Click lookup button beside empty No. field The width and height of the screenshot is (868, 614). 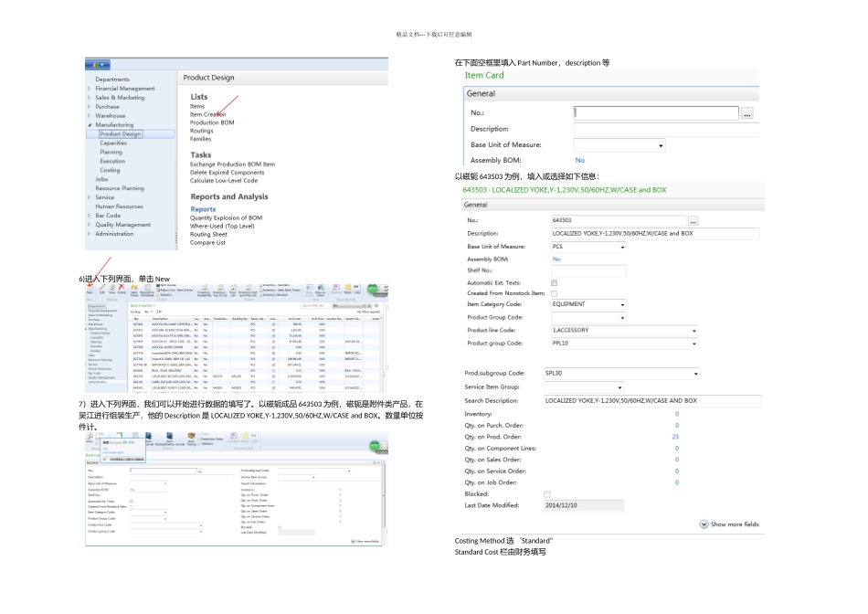[x=747, y=113]
